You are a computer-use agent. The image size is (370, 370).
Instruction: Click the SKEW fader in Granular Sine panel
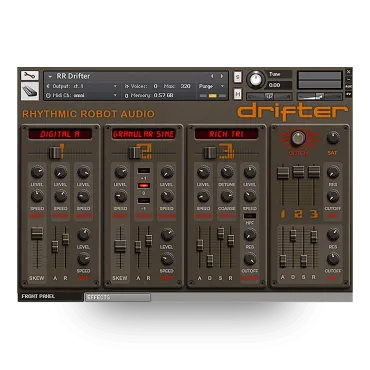[120, 246]
